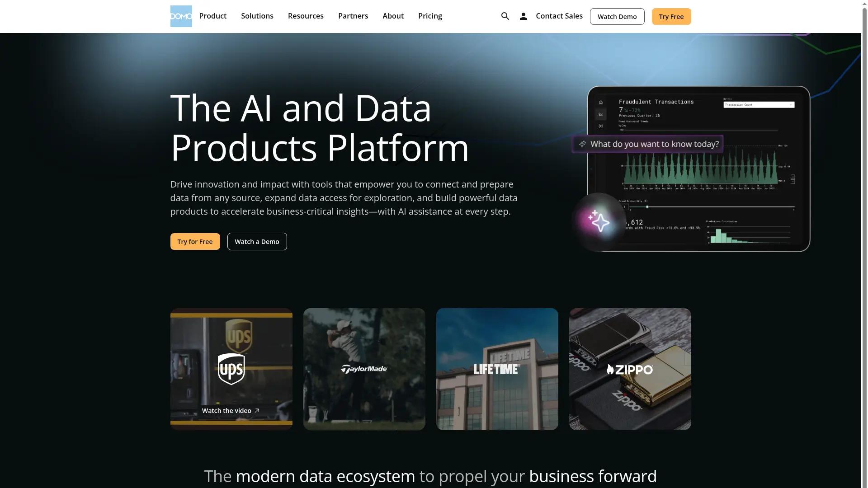Click the Fraud Probability slider handle
This screenshot has width=868, height=488.
[647, 207]
